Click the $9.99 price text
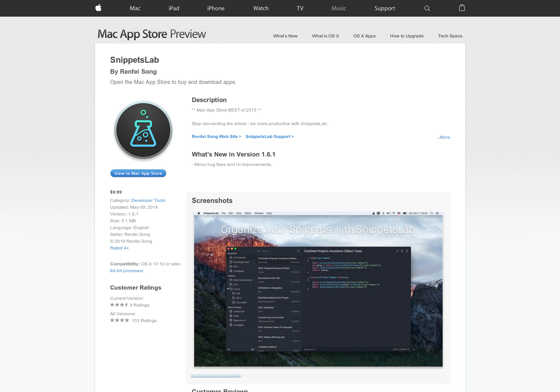Screen dimensions: 560x392 [116, 192]
